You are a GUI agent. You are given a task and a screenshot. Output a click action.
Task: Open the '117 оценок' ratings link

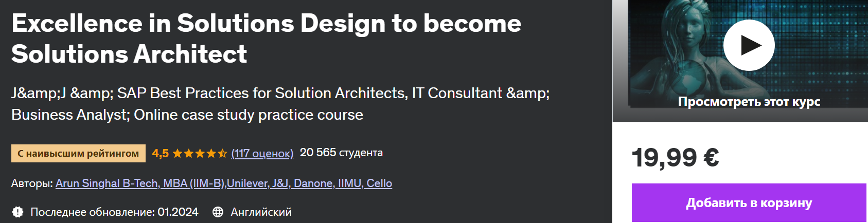click(x=262, y=153)
